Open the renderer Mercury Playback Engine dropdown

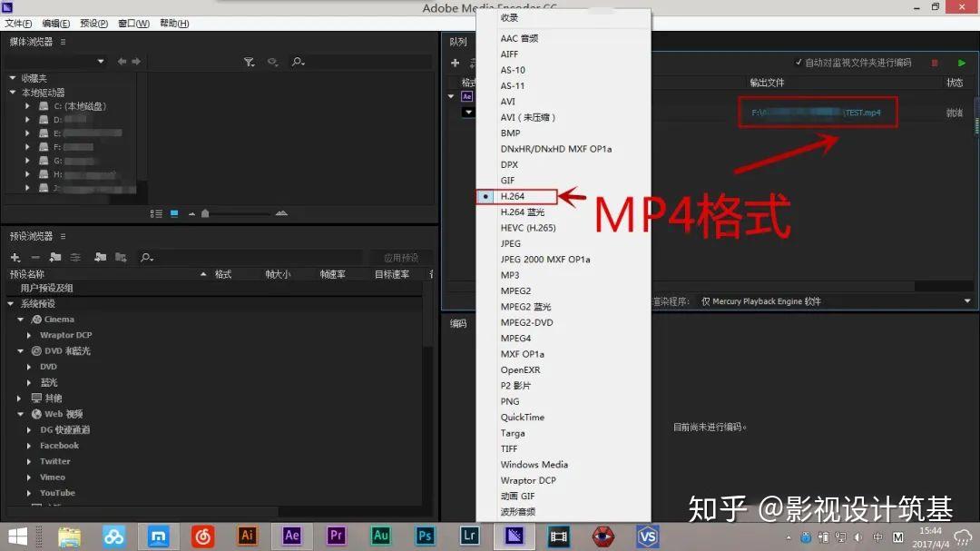(x=967, y=300)
